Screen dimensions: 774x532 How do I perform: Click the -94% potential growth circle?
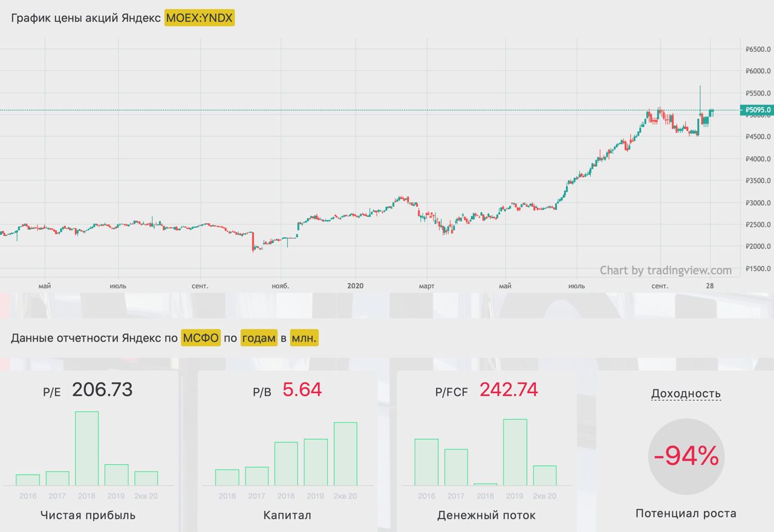click(x=686, y=456)
